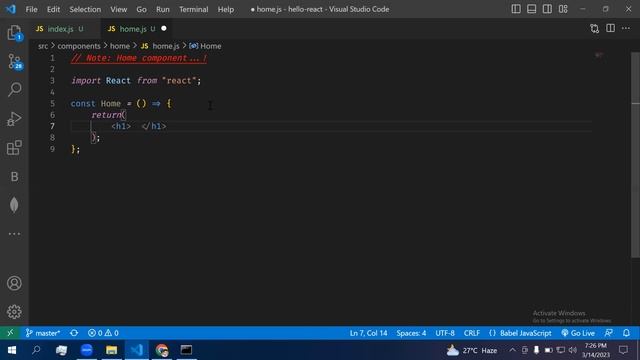Customize layout icon in title bar
Screen dimensions: 640x360
point(563,9)
